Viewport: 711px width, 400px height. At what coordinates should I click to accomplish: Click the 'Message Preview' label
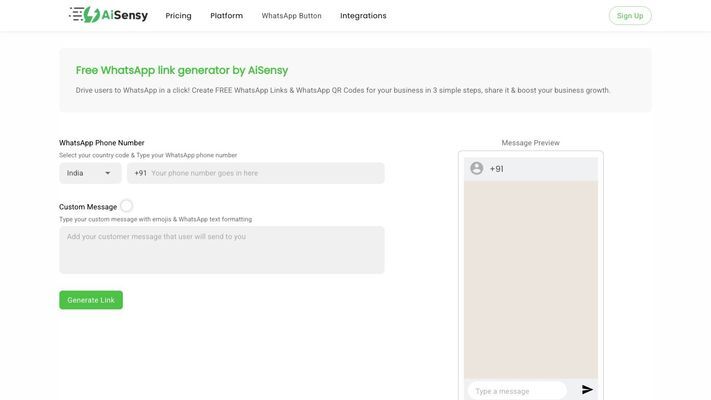531,143
